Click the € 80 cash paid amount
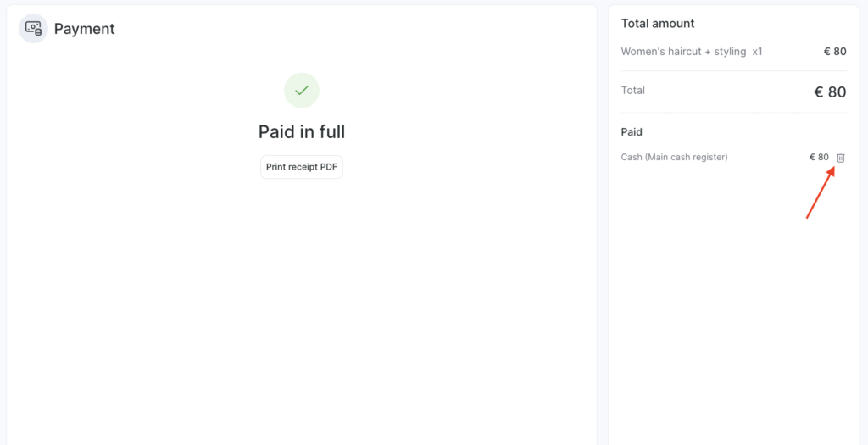868x445 pixels. pos(819,158)
